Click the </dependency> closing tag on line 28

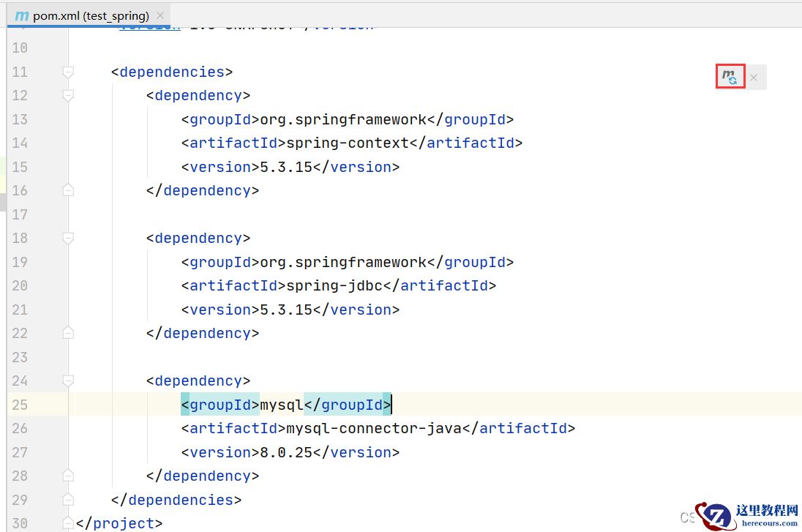coord(203,476)
